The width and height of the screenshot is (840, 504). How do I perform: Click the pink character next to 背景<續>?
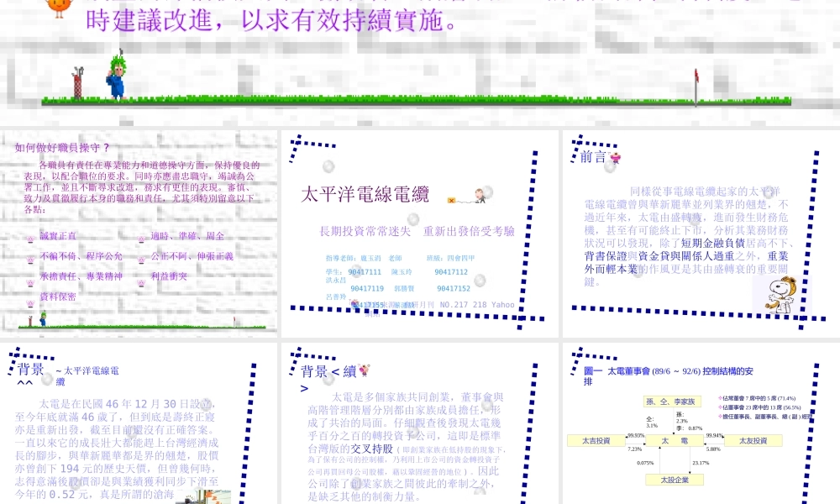pos(365,370)
